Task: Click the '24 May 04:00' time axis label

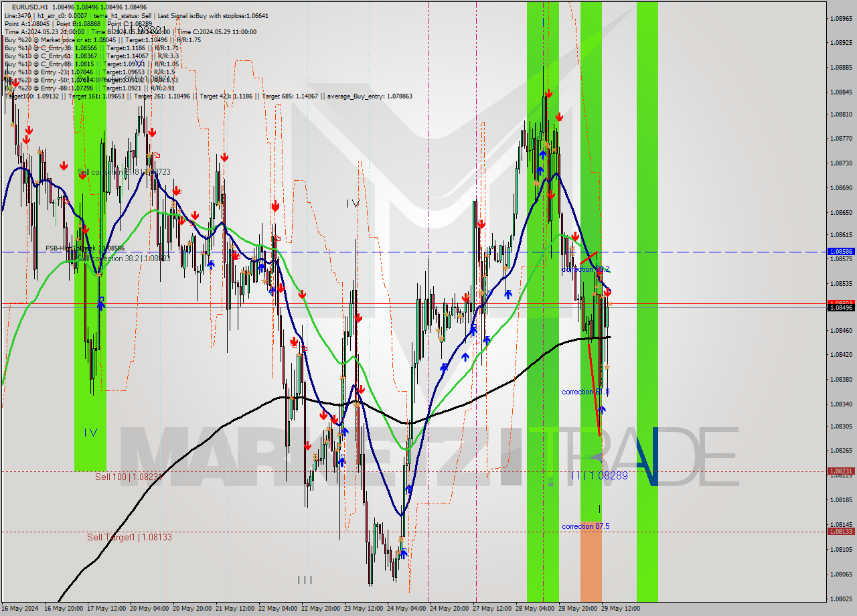Action: pos(406,609)
